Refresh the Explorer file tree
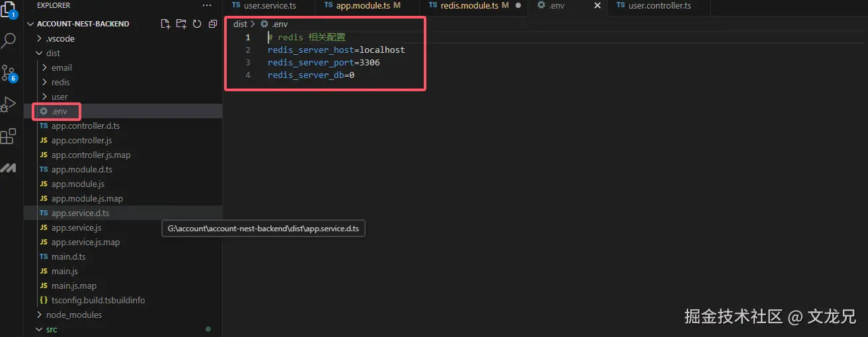Screen dimensions: 868x337 point(197,24)
